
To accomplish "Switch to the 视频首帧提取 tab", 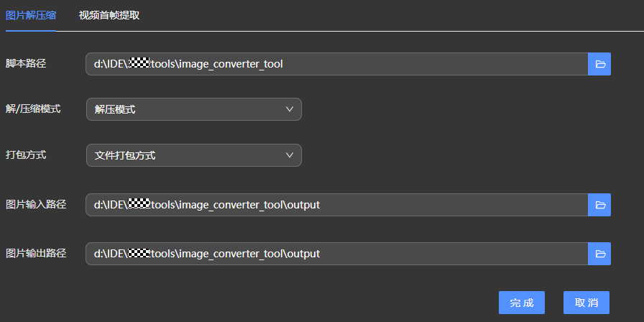I will pyautogui.click(x=109, y=15).
